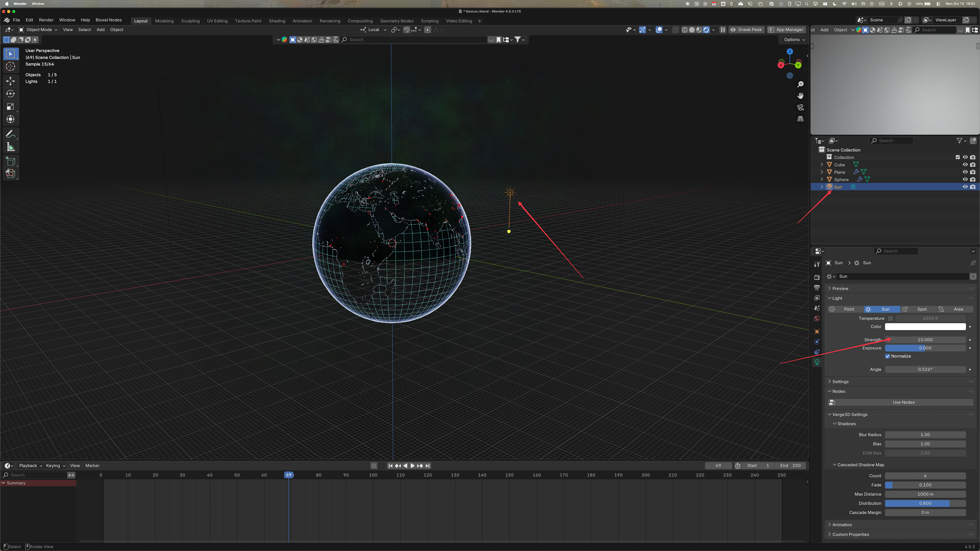Select the Measure tool
Viewport: 980px width, 551px height.
point(11,147)
